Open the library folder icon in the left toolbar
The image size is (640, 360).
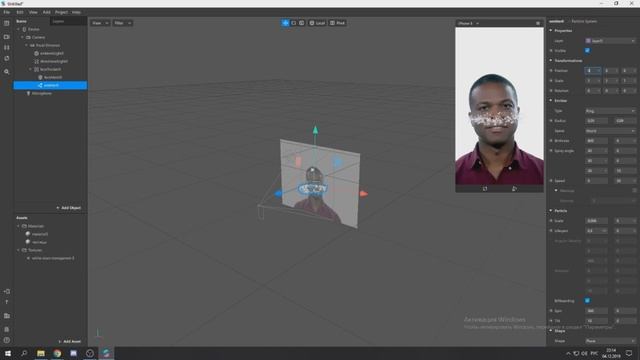click(7, 316)
